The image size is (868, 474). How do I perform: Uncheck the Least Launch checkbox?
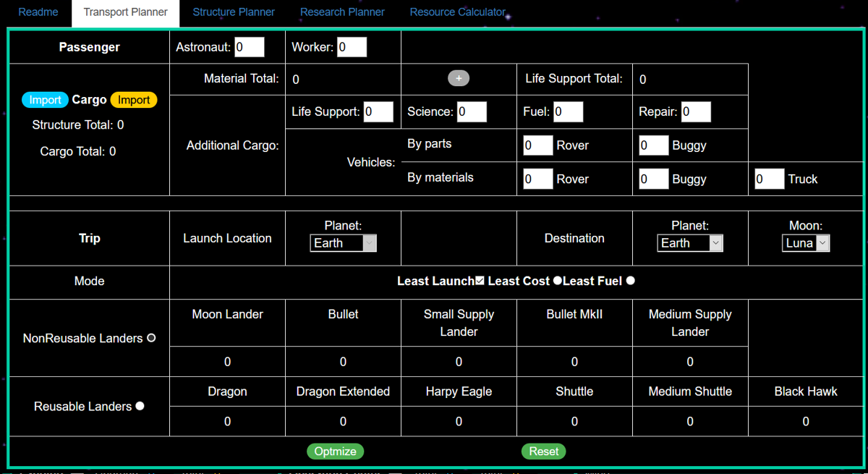click(x=480, y=279)
